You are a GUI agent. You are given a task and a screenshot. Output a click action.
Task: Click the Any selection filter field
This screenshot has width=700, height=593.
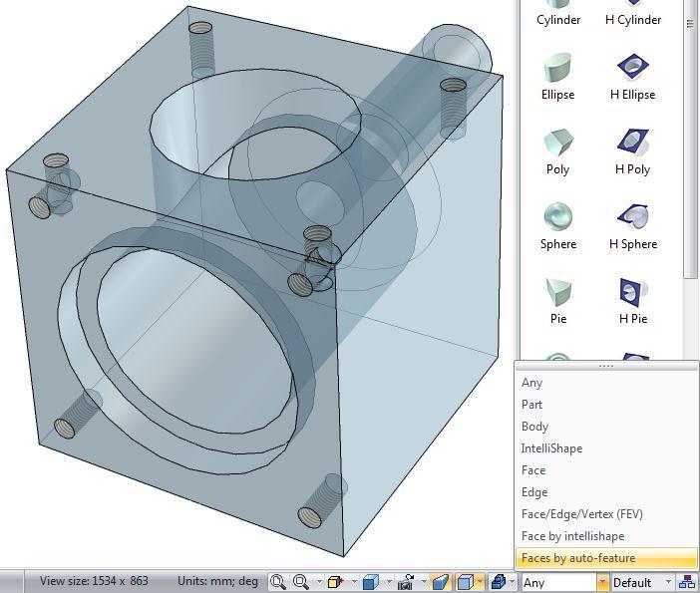(x=559, y=582)
